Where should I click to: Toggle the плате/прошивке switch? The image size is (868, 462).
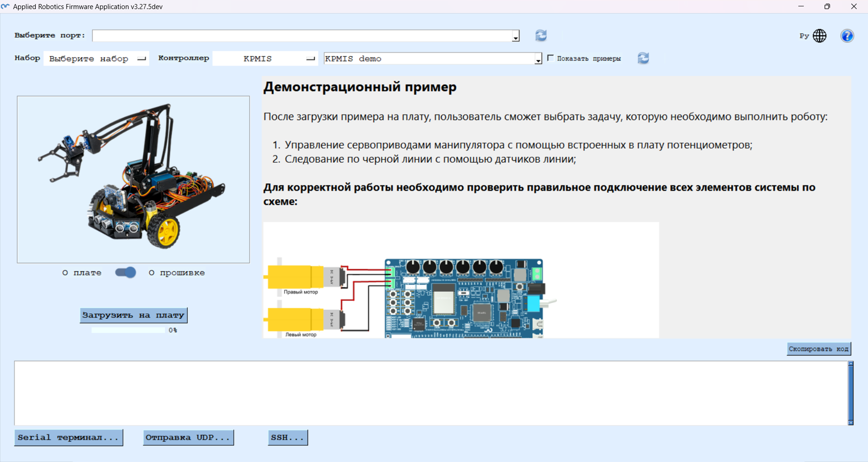125,272
